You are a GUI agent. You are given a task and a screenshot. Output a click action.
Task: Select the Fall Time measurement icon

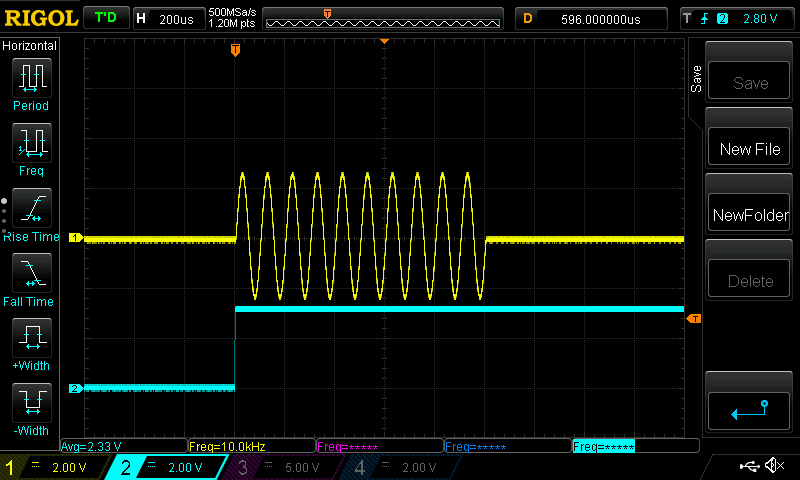(x=31, y=273)
